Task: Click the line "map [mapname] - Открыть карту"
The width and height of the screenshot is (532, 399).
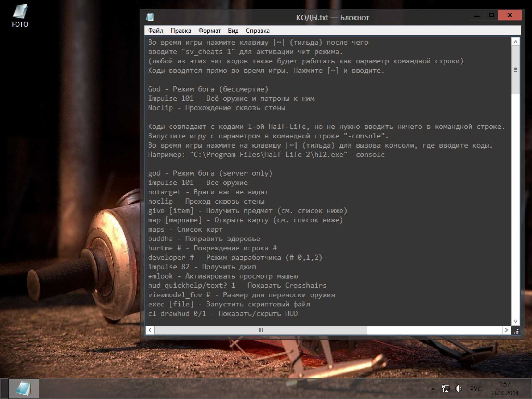Action: pyautogui.click(x=246, y=220)
